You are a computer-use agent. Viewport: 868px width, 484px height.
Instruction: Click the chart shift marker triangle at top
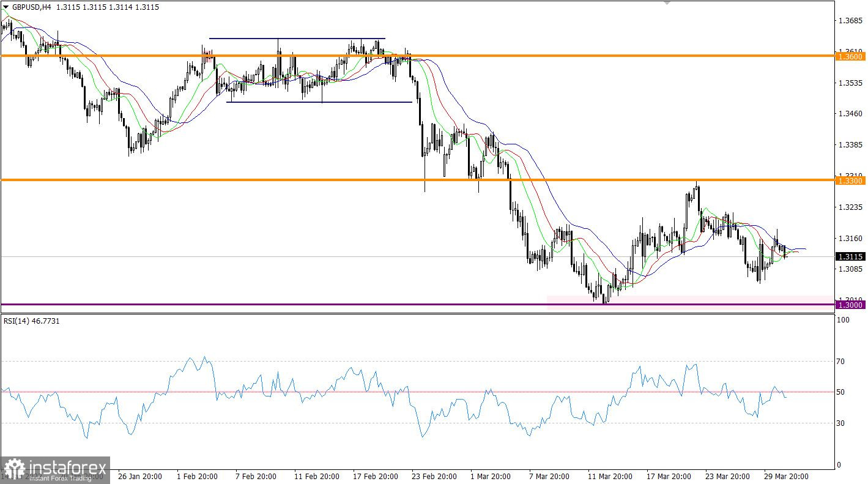click(667, 3)
